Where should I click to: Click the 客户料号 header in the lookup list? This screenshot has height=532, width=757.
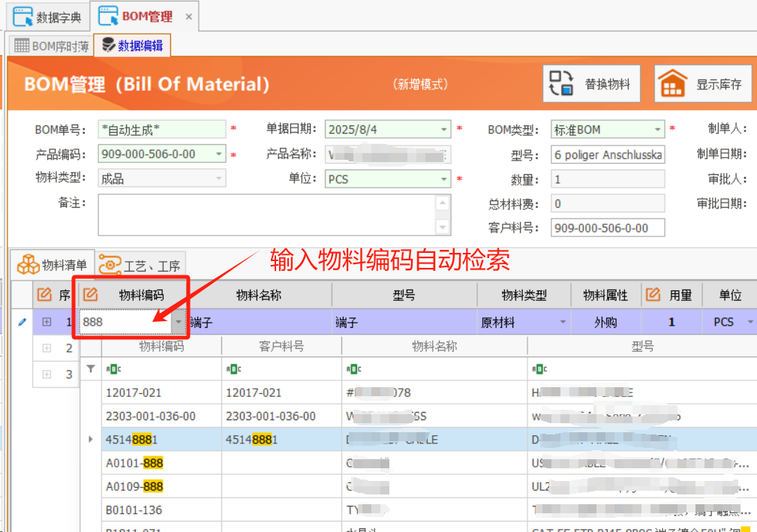281,346
